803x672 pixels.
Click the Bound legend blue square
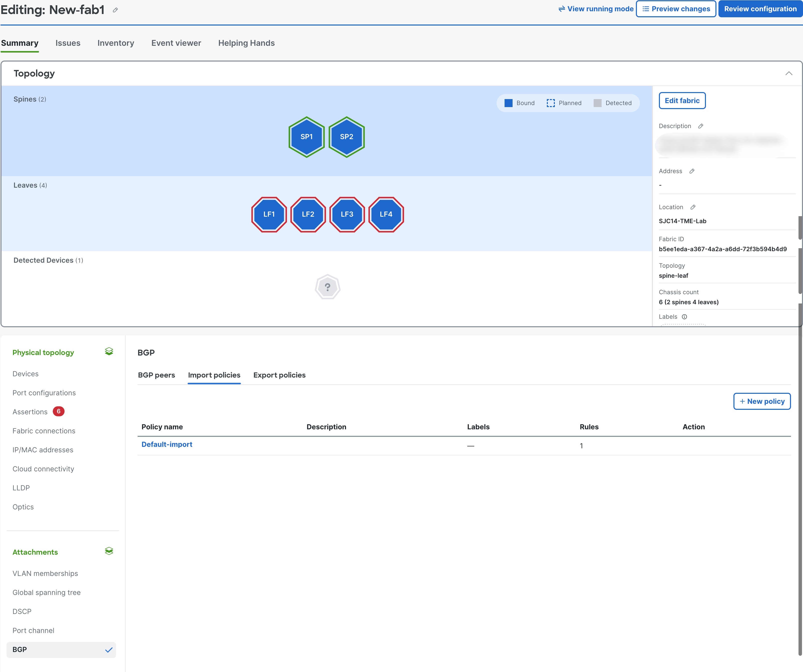pyautogui.click(x=508, y=103)
